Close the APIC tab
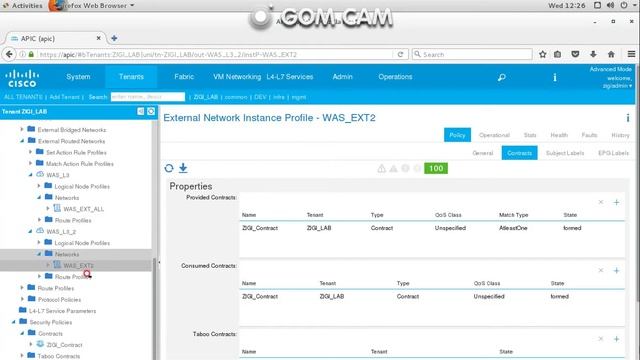The height and width of the screenshot is (360, 640). click(98, 38)
